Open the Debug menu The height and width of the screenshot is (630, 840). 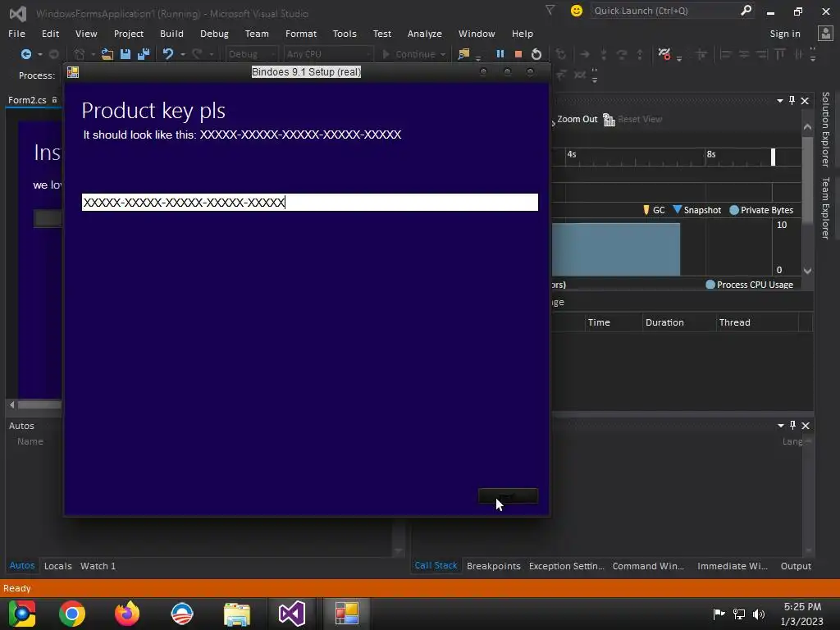[214, 34]
